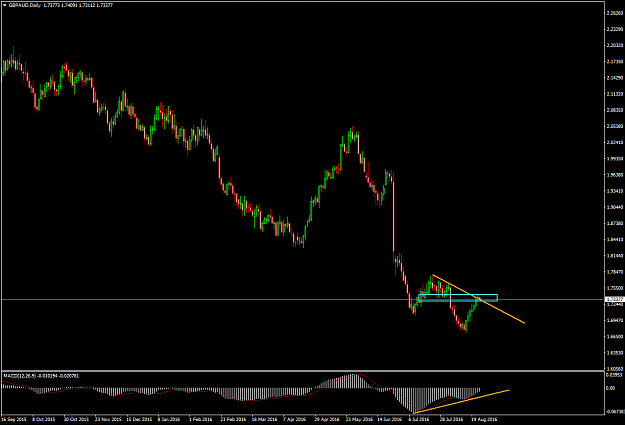Click the 14 Jun 2016 date label
The image size is (625, 425).
click(x=389, y=419)
